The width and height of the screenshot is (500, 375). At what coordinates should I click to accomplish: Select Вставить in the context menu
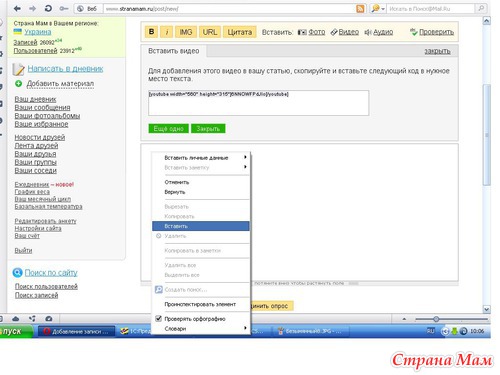(201, 226)
